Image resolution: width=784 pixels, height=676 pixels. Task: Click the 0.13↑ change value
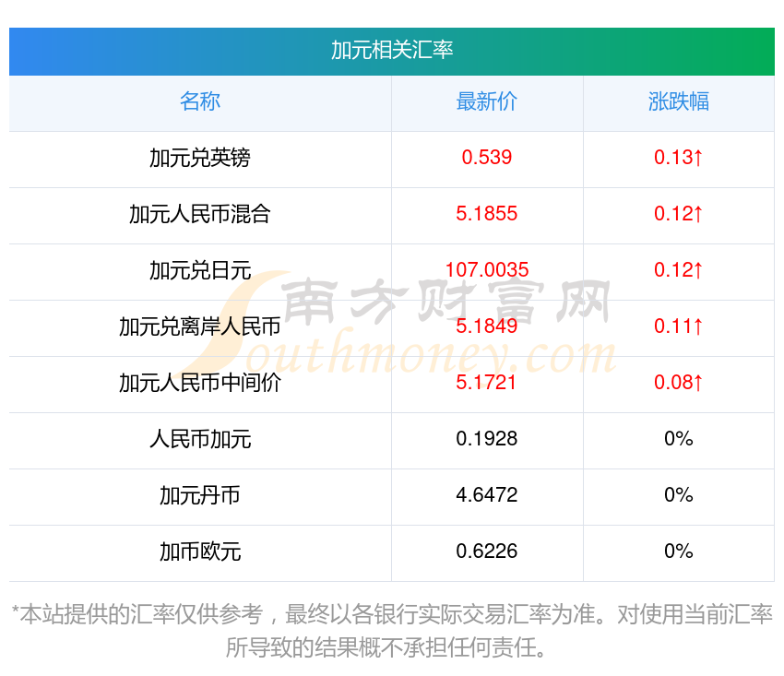[679, 158]
